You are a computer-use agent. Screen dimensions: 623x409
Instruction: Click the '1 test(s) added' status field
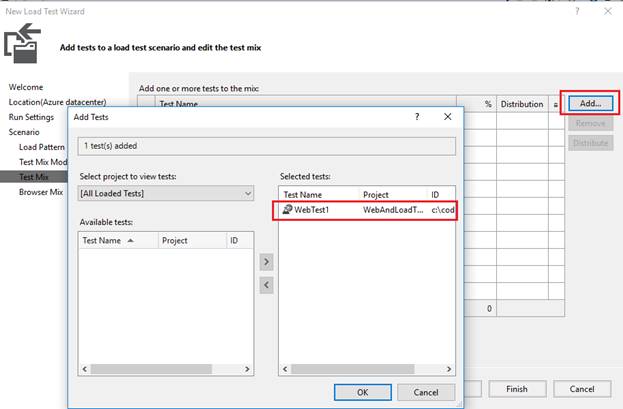click(267, 146)
